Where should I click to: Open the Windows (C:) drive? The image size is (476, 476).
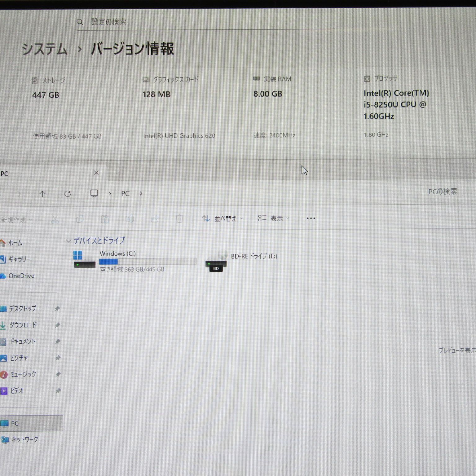117,261
